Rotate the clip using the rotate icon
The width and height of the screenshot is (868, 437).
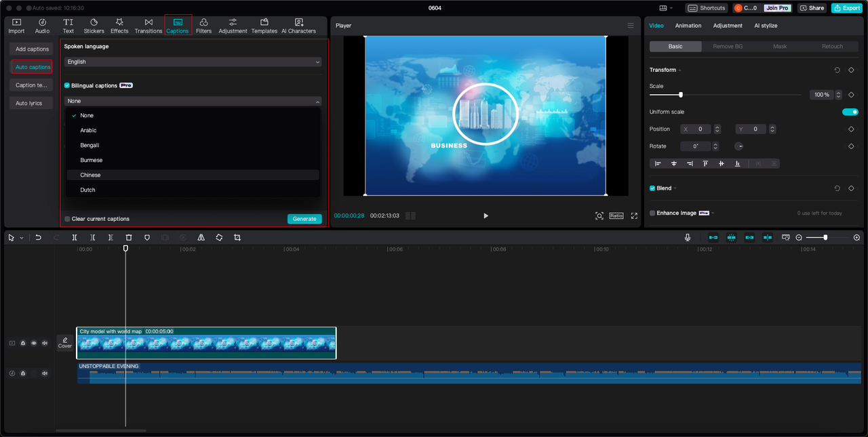[x=219, y=238]
